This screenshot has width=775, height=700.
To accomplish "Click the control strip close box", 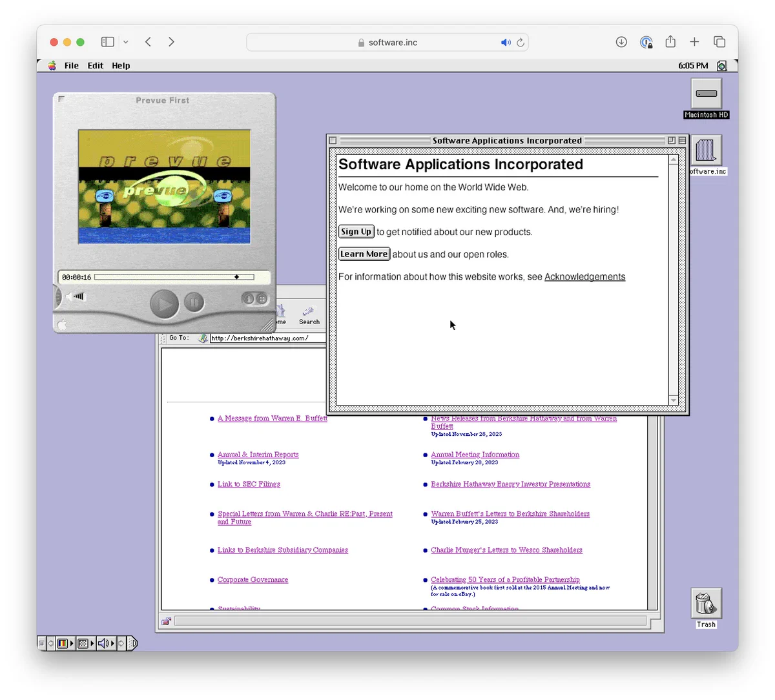I will [41, 643].
